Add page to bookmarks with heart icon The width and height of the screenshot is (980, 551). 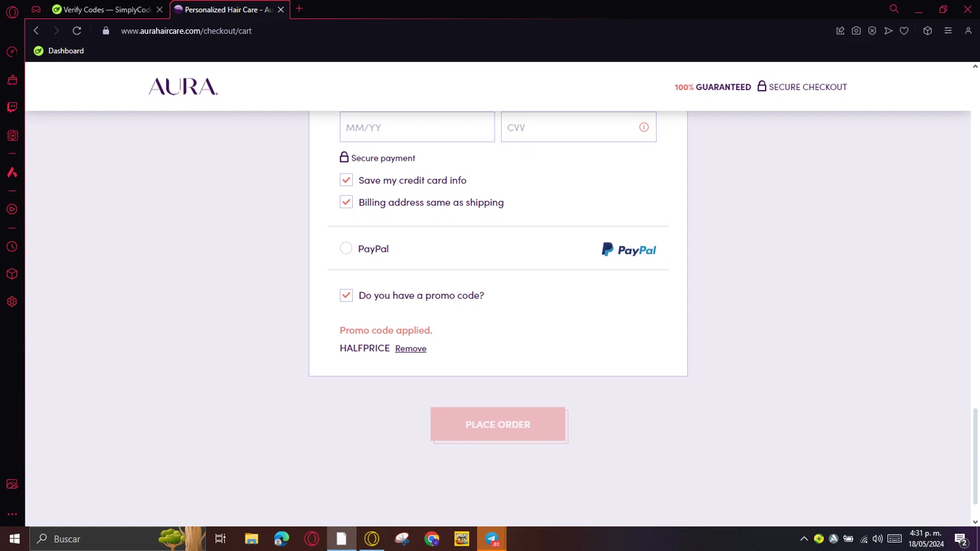click(x=904, y=31)
